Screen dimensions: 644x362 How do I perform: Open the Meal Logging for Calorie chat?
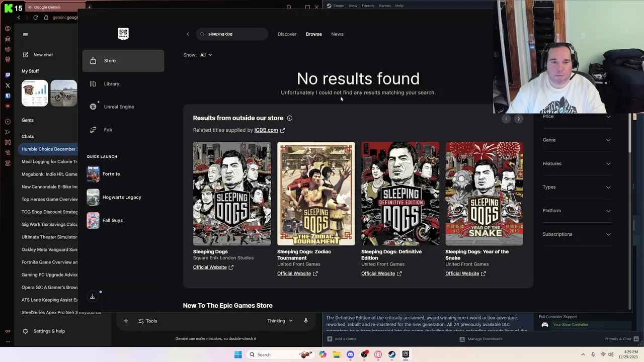point(49,162)
